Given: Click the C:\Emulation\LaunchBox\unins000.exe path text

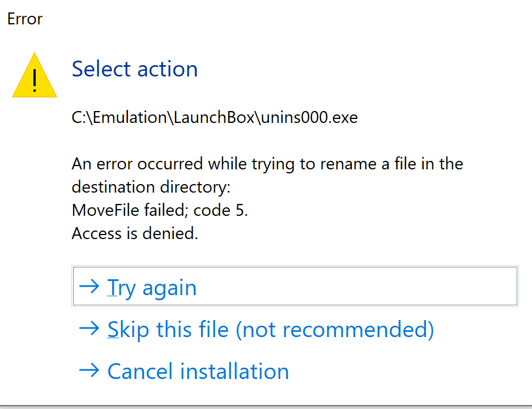Looking at the screenshot, I should [x=215, y=117].
